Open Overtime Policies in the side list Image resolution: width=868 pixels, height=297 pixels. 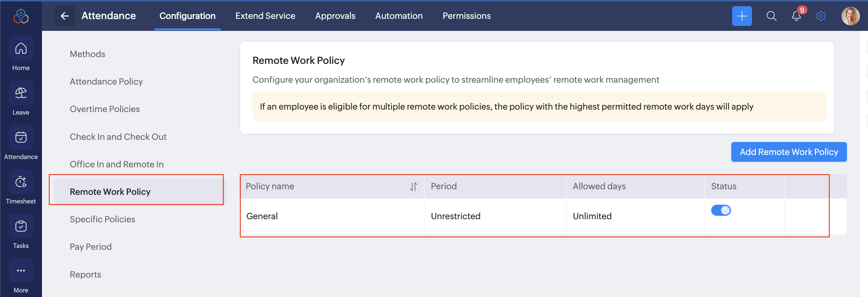104,109
